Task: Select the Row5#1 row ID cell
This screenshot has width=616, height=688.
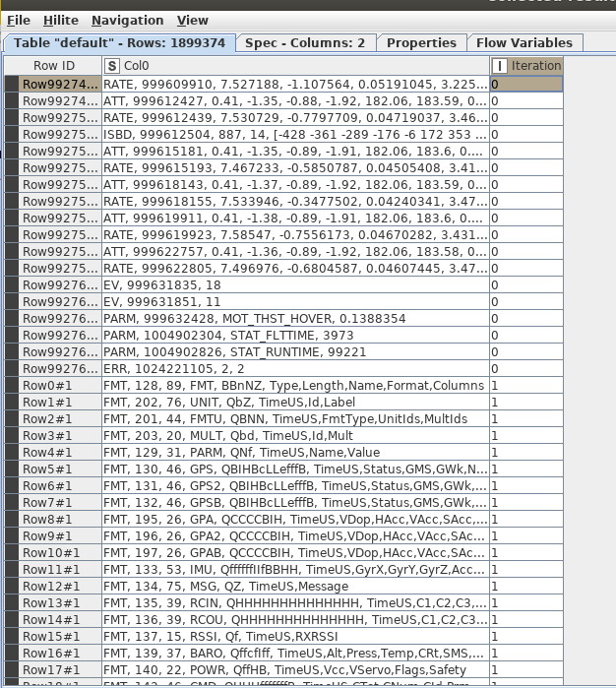Action: pos(60,469)
